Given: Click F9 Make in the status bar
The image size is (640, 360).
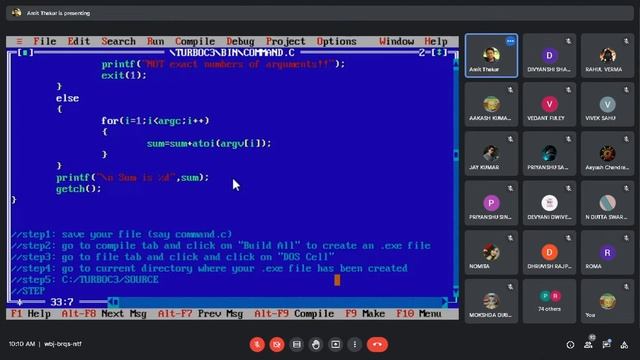Looking at the screenshot, I should tap(365, 313).
